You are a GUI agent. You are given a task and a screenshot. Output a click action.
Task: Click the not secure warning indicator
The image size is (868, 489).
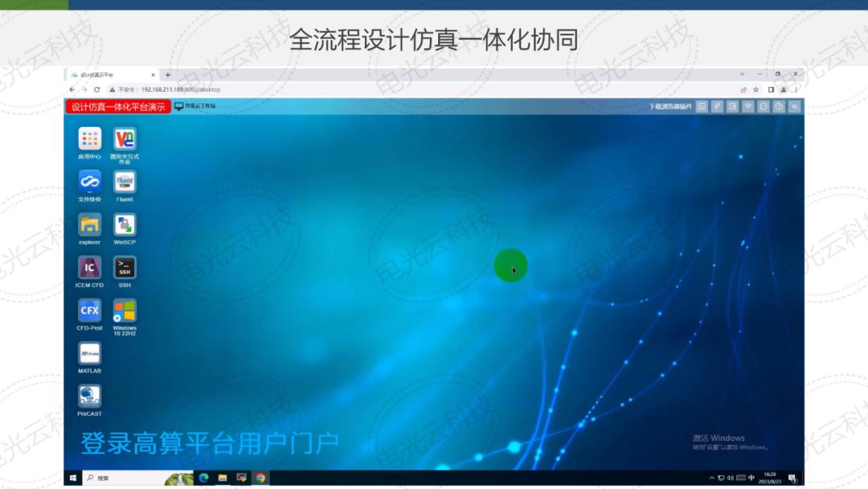pyautogui.click(x=122, y=89)
